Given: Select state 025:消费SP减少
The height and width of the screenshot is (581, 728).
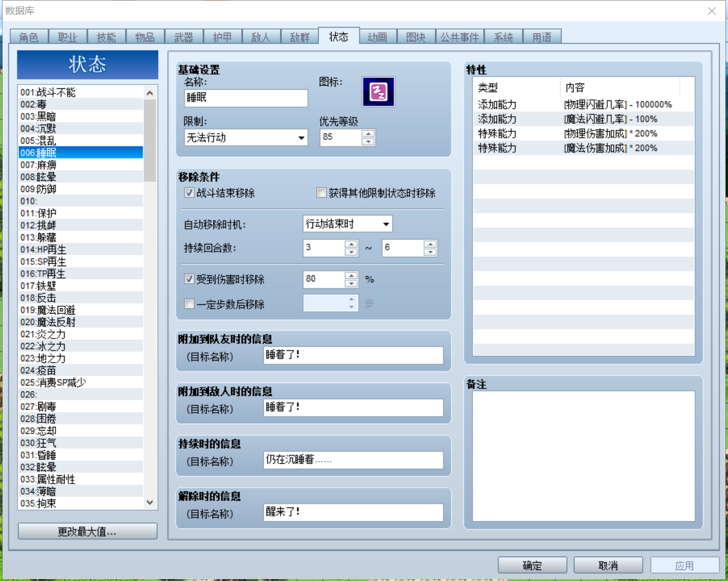Looking at the screenshot, I should pyautogui.click(x=81, y=382).
